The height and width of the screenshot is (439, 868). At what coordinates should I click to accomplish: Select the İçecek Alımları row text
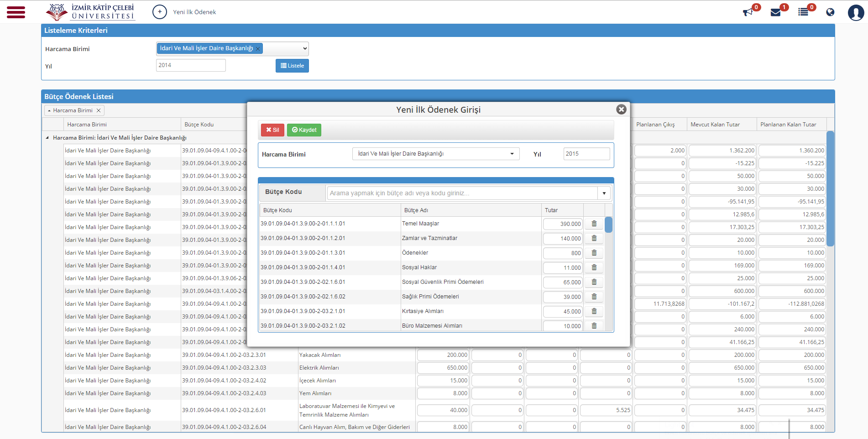(318, 381)
